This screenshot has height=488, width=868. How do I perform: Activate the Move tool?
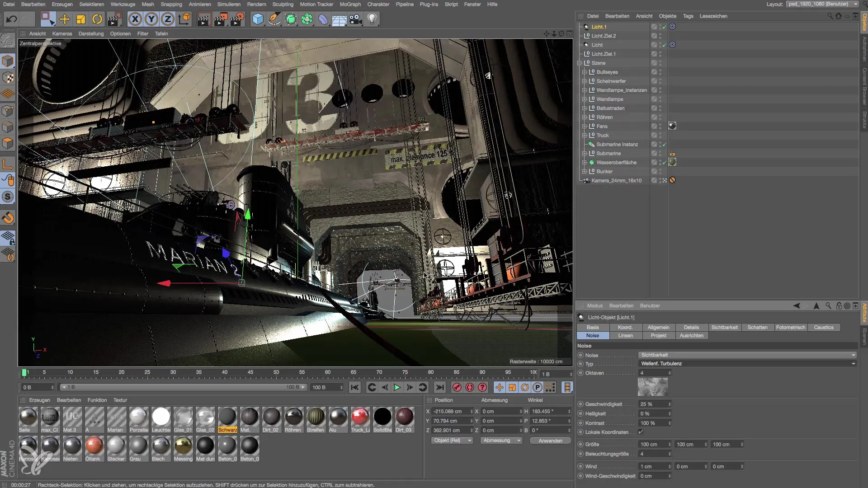click(x=65, y=19)
